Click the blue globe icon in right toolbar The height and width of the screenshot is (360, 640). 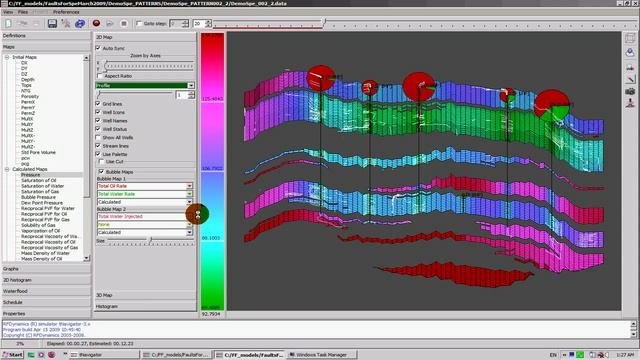pyautogui.click(x=630, y=52)
